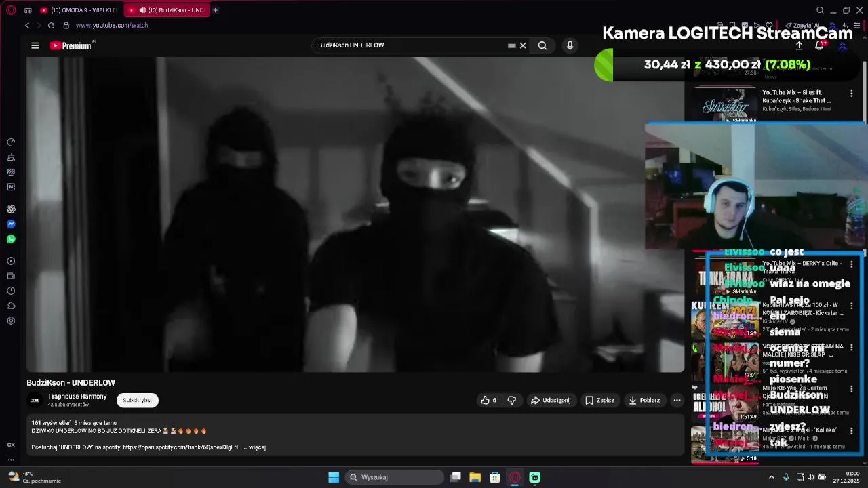Viewport: 868px width, 488px height.
Task: Open sidebar three-dots setup menu
Action: coord(11,460)
